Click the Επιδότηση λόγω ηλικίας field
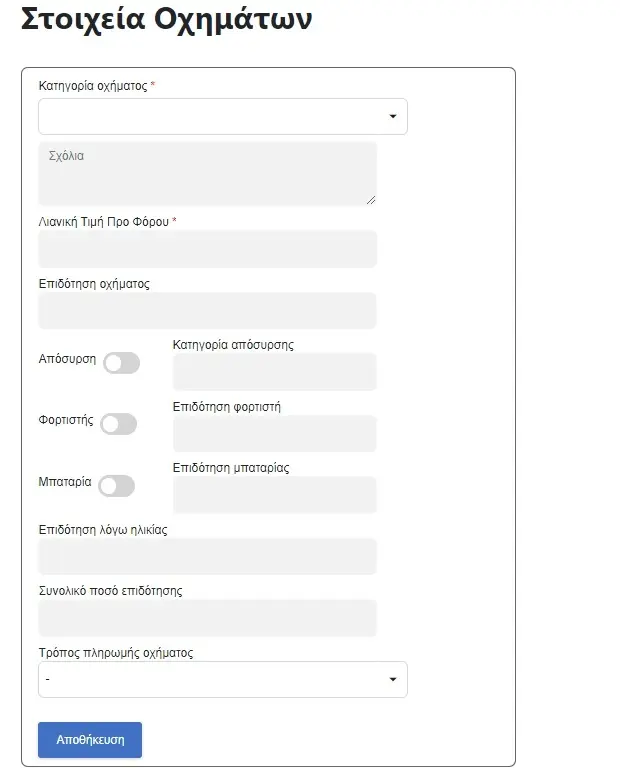This screenshot has height=768, width=620. [207, 557]
